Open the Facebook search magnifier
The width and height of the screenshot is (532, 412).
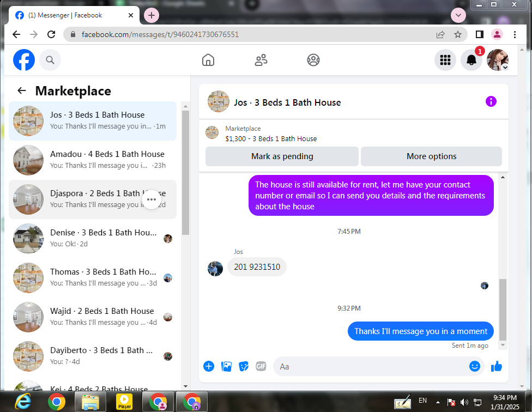[x=50, y=60]
